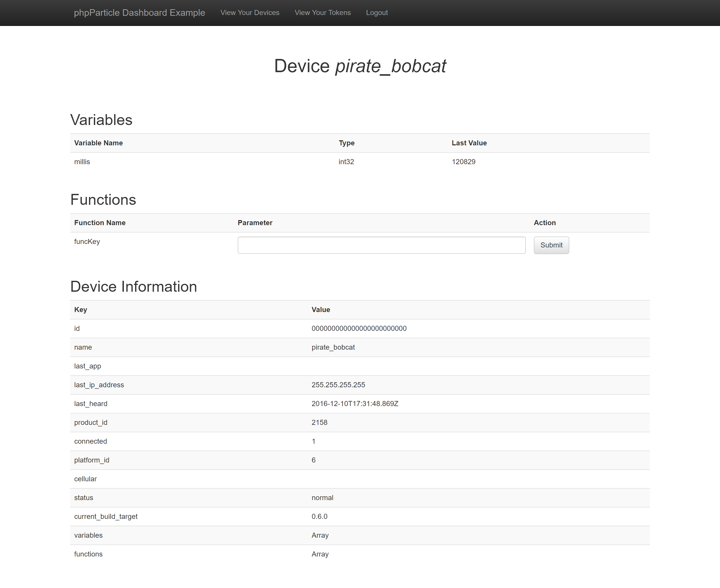
Task: Click the name value pirate_bobcat in table
Action: tap(333, 347)
